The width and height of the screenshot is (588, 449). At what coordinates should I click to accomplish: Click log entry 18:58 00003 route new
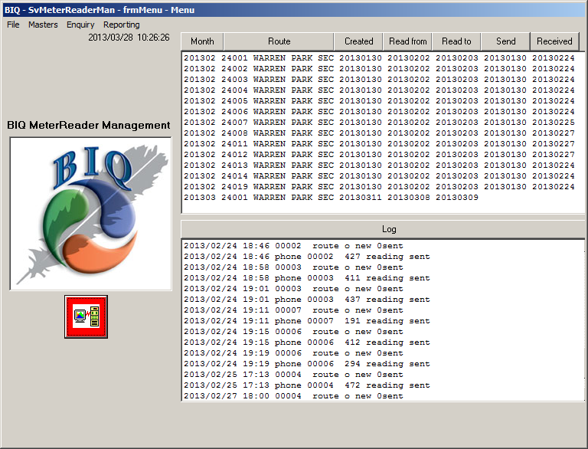pos(294,267)
